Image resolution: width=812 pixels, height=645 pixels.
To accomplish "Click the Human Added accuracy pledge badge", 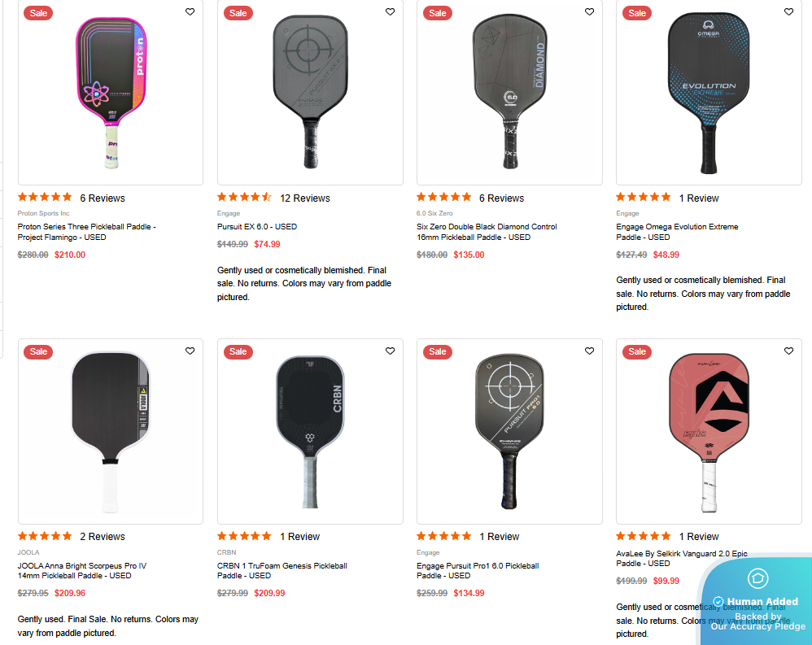I will [757, 602].
